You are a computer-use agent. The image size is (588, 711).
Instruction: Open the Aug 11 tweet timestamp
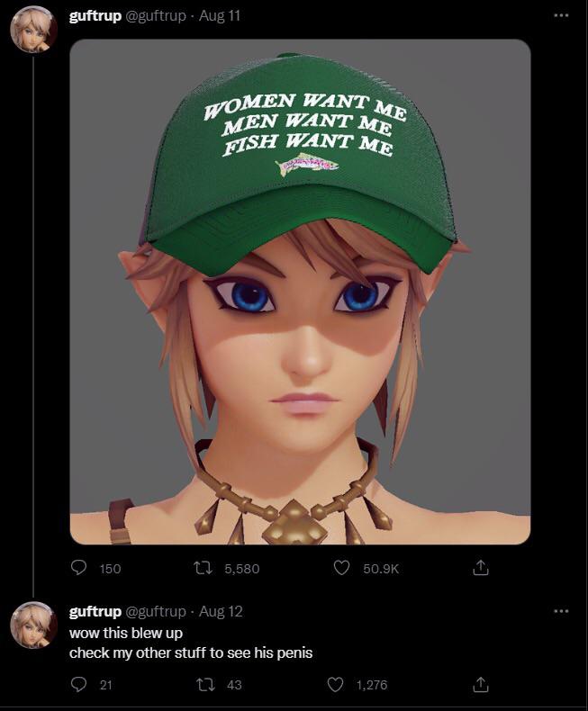[x=220, y=16]
